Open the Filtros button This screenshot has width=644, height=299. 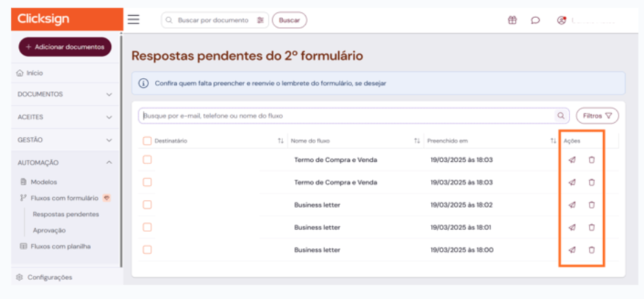597,116
